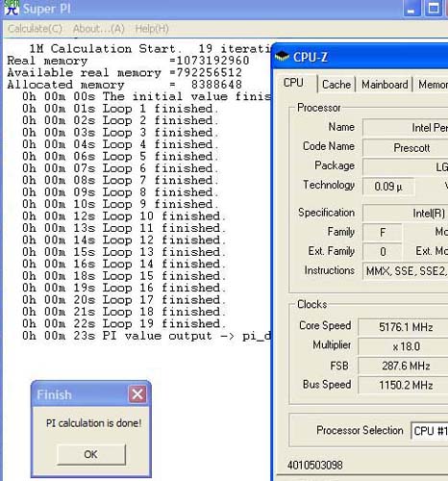Open the Help(H) menu
The width and height of the screenshot is (448, 481).
point(152,29)
